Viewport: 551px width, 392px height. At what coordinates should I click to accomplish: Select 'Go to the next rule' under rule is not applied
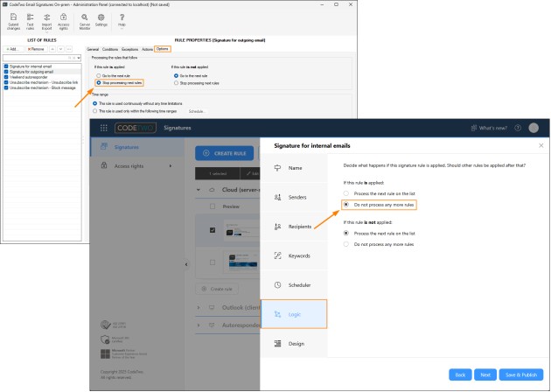point(176,75)
